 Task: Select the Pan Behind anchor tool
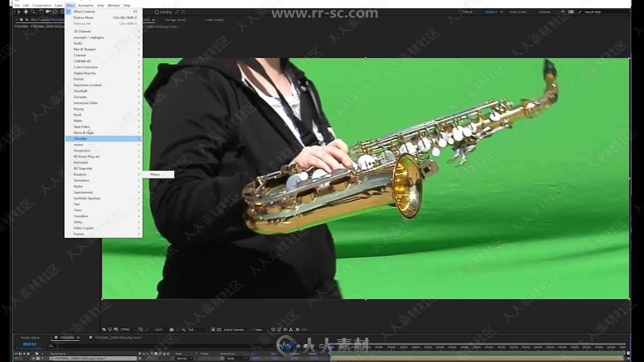click(x=55, y=12)
